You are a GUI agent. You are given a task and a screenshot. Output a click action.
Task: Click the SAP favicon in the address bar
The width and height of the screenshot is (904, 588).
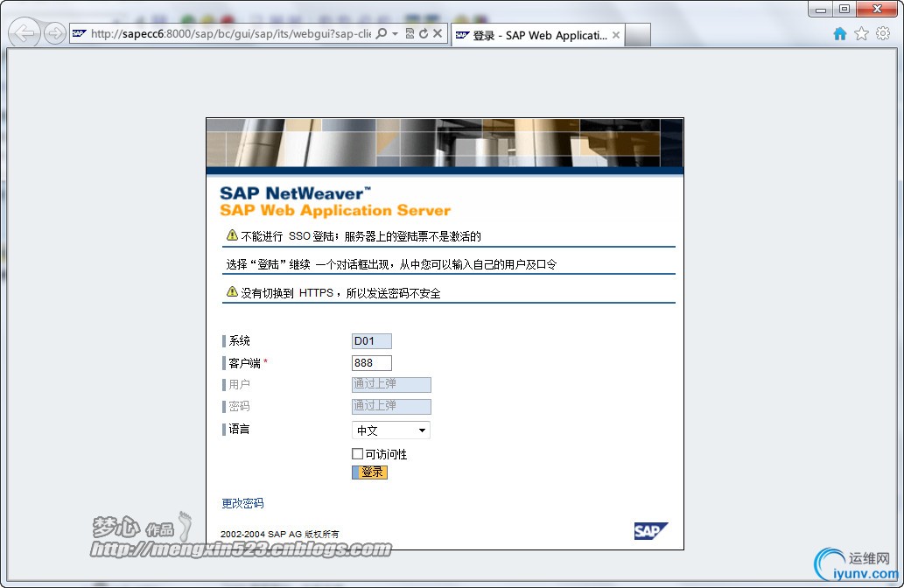(x=79, y=33)
